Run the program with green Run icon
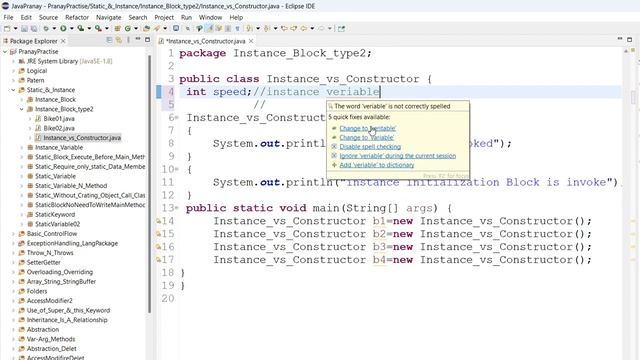The width and height of the screenshot is (640, 360). (63, 29)
